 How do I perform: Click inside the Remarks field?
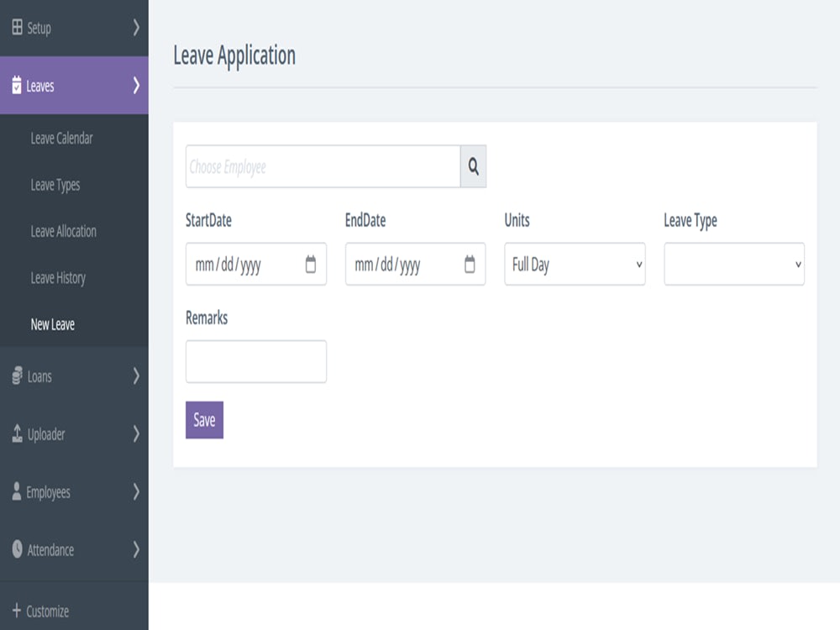[255, 361]
